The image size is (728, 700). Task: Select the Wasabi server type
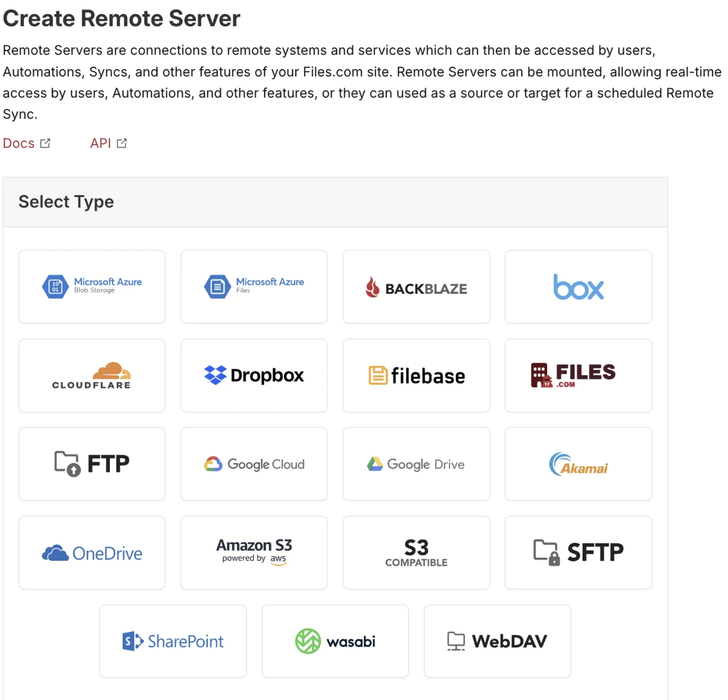click(x=335, y=641)
